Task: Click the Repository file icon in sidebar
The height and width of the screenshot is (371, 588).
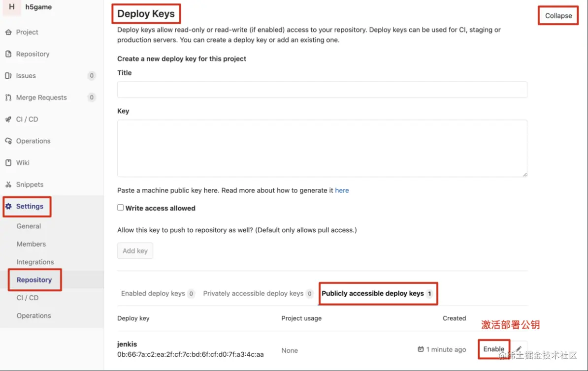Action: pos(8,54)
